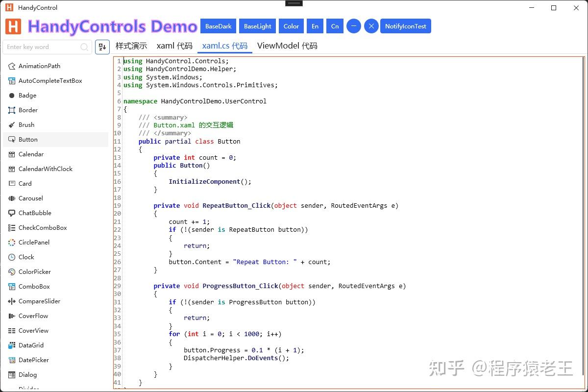Screen dimensions: 588x392
Task: Open the DataGrid control page
Action: pyautogui.click(x=31, y=345)
